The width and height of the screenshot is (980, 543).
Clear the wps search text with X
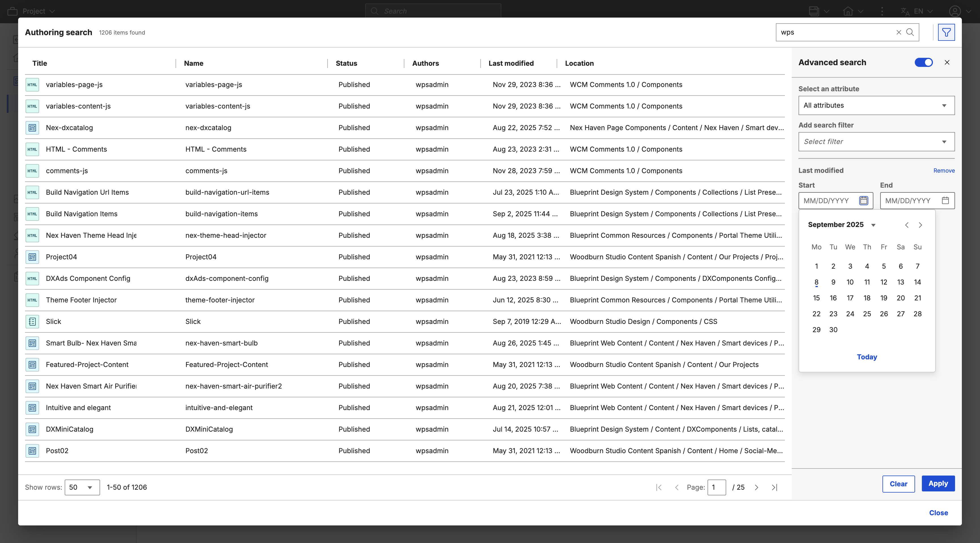pyautogui.click(x=899, y=32)
